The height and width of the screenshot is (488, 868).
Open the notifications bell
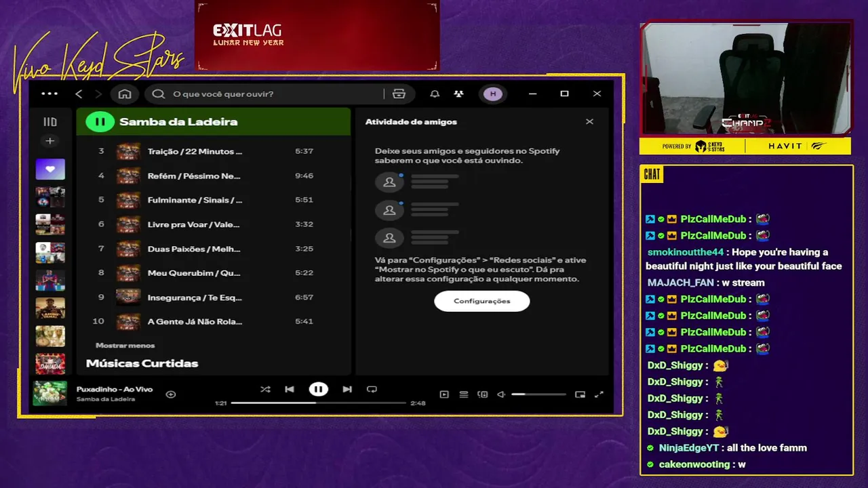point(435,94)
